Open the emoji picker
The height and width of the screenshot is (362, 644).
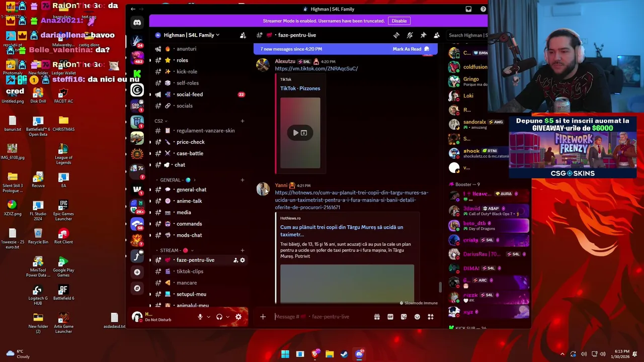[x=417, y=317]
